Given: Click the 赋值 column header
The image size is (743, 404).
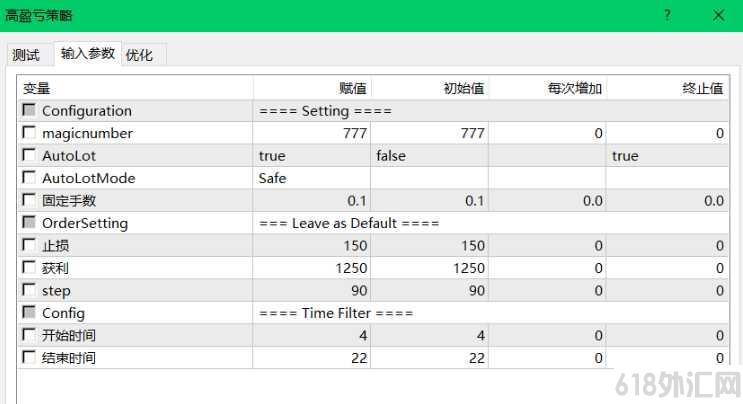Looking at the screenshot, I should click(311, 88).
